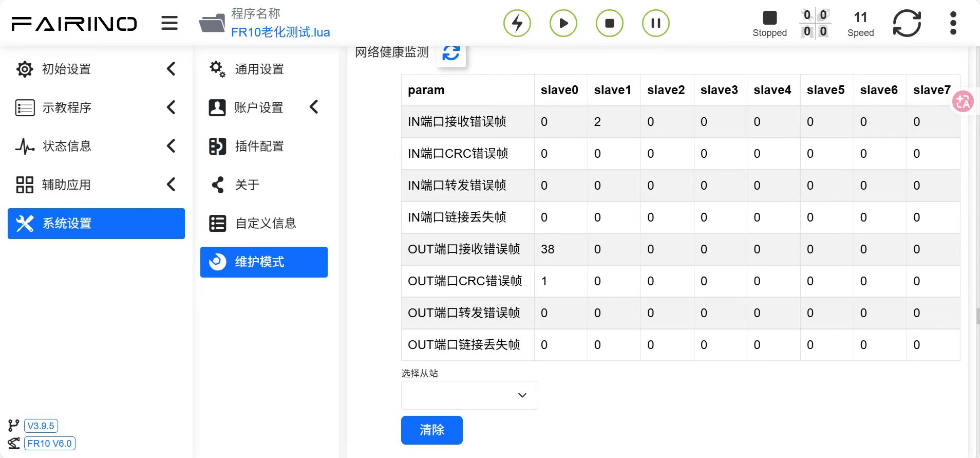Toggle the hamburger sidebar menu

coord(169,23)
